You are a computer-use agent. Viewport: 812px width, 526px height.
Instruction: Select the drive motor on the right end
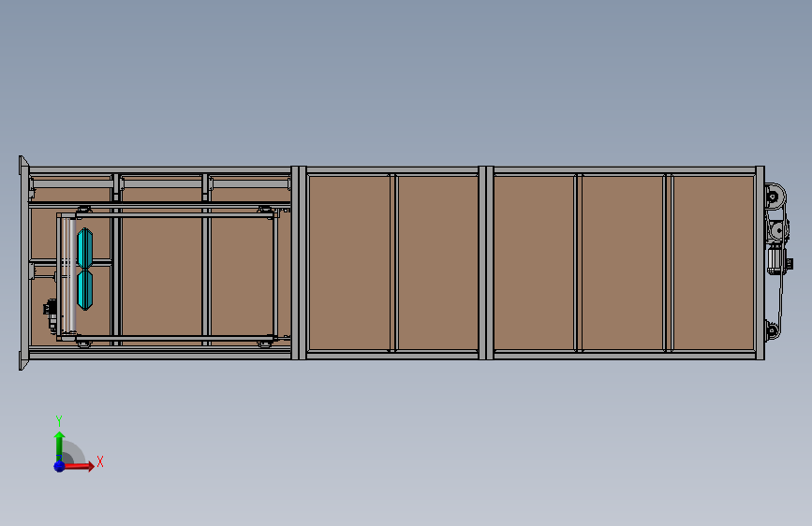[x=778, y=260]
